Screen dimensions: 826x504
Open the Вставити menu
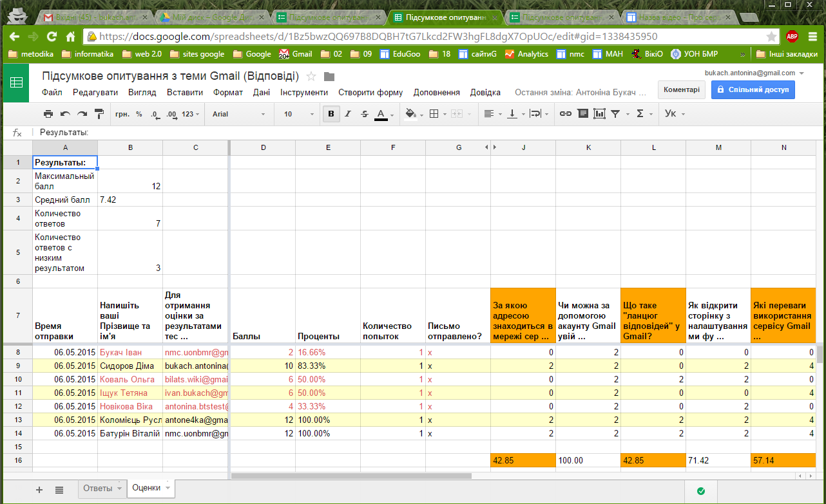click(x=185, y=93)
